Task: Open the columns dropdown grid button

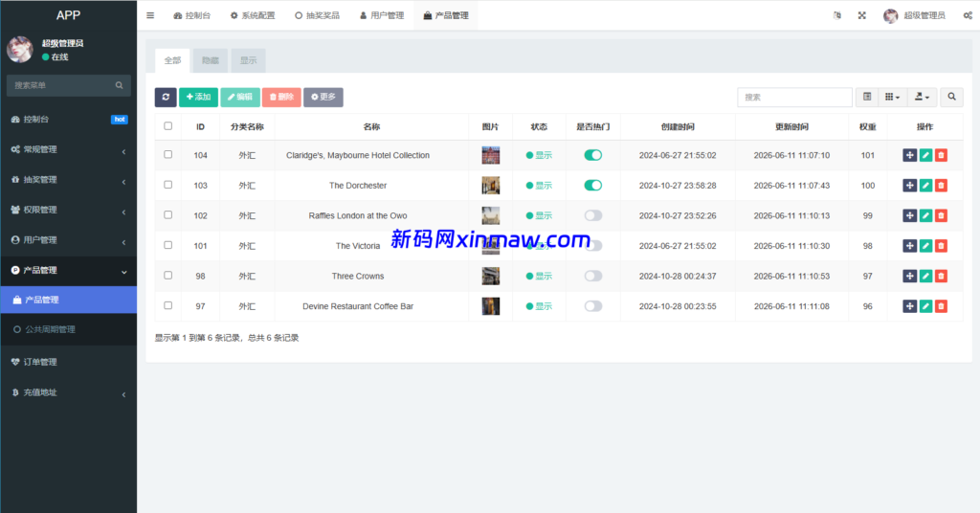Action: click(x=893, y=97)
